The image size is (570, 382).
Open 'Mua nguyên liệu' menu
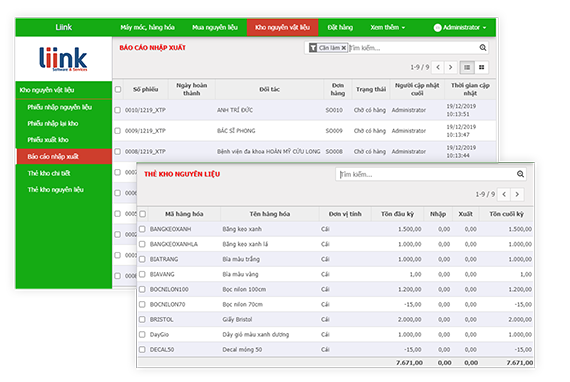[215, 27]
